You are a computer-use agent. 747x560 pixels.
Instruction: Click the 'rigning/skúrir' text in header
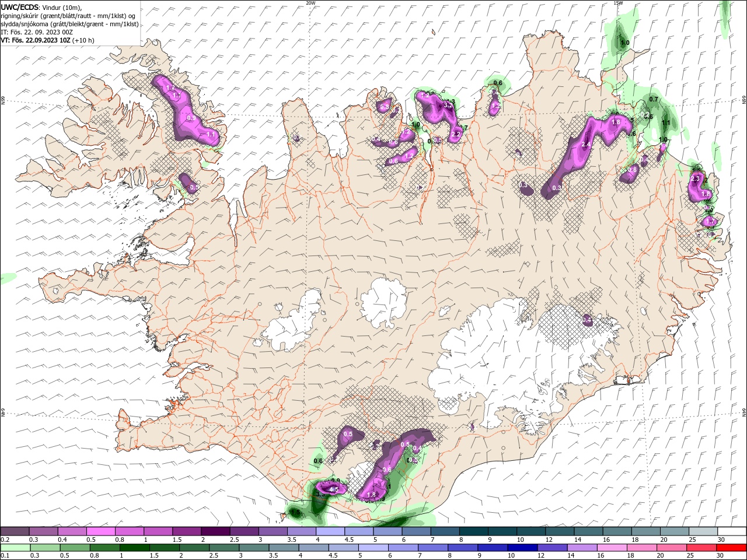(x=19, y=16)
